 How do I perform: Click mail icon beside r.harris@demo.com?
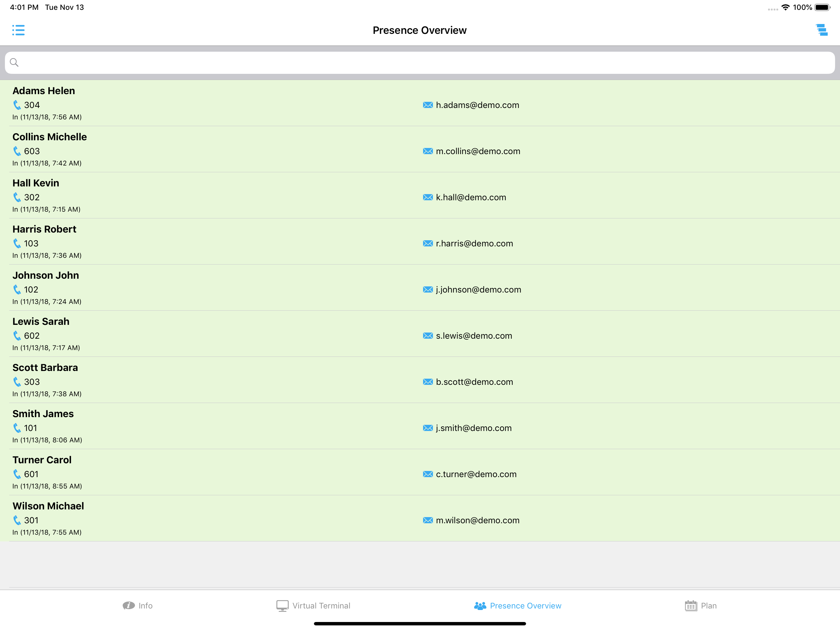428,244
